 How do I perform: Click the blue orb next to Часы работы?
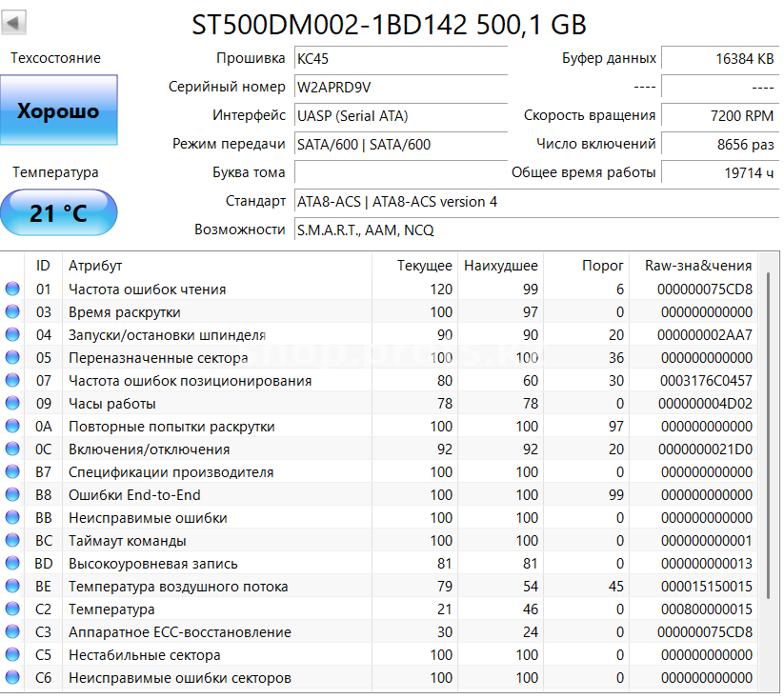pos(11,404)
